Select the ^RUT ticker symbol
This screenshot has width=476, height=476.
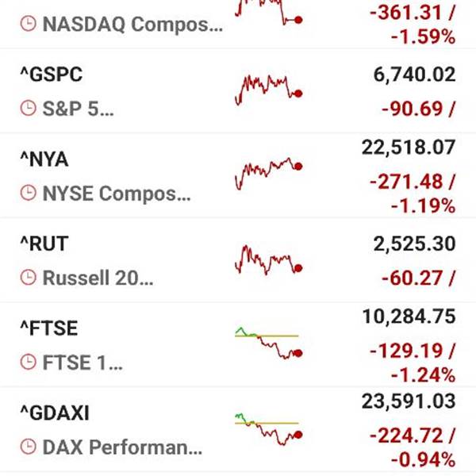44,244
